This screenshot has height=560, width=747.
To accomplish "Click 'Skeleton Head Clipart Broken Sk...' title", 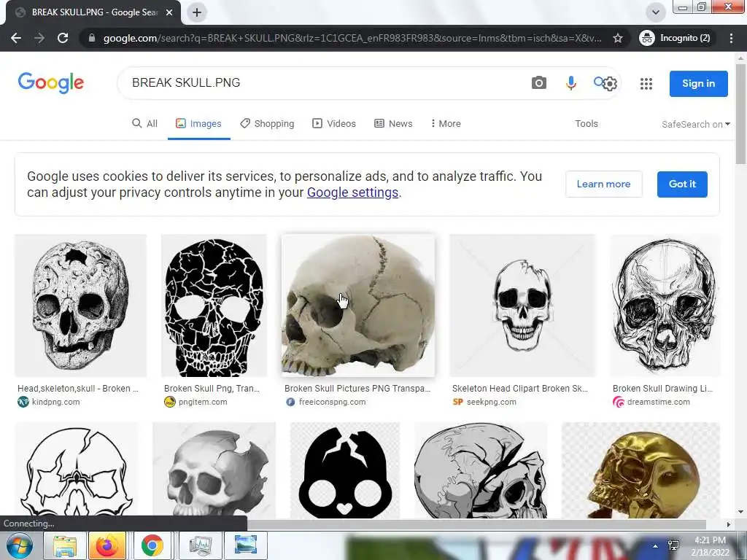I will (520, 389).
